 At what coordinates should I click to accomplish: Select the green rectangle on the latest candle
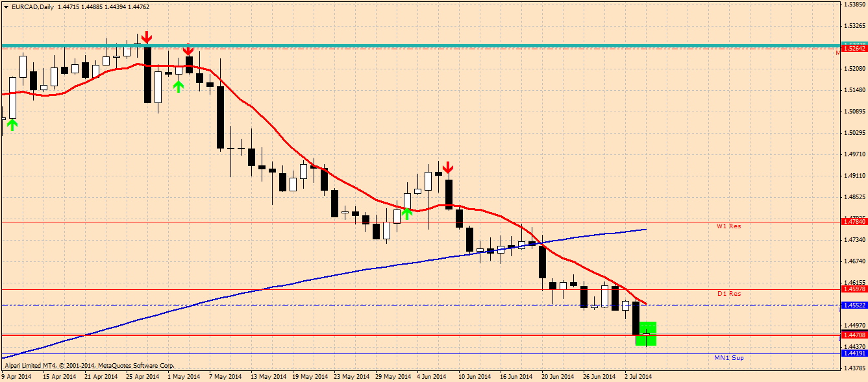647,333
